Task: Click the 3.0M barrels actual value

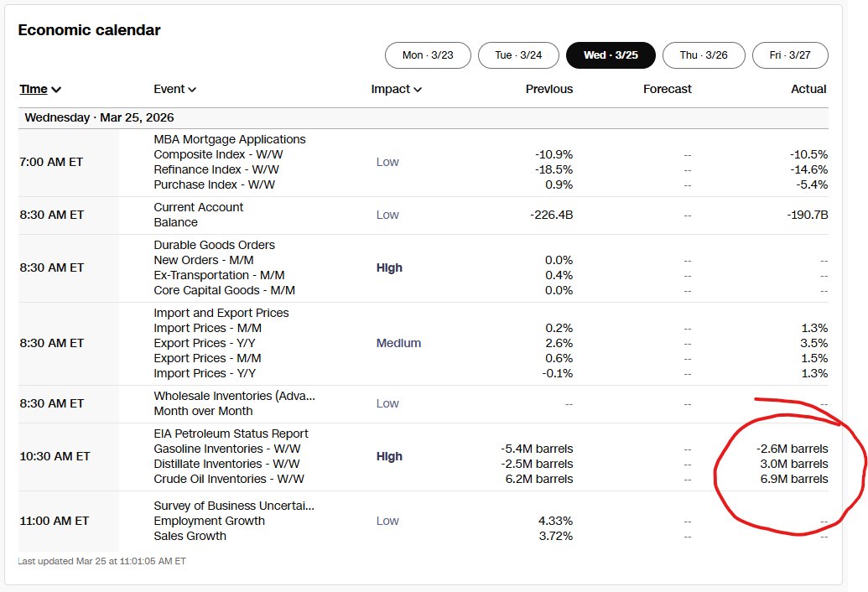Action: [x=794, y=464]
